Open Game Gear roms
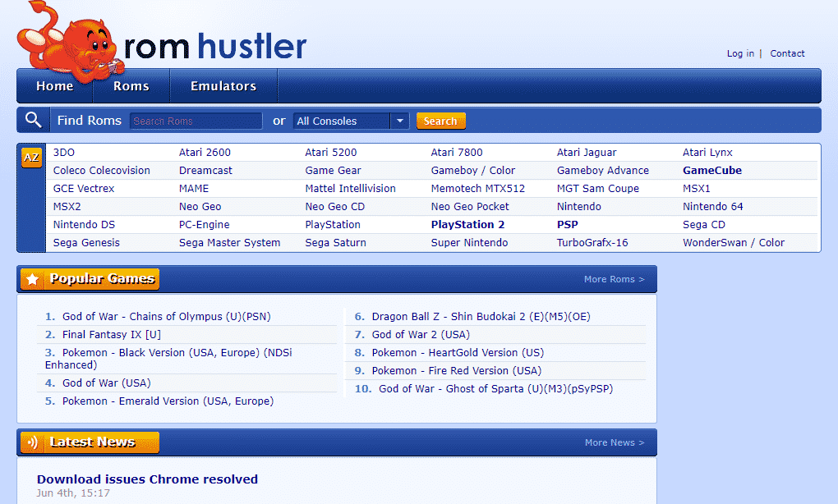This screenshot has width=838, height=504. 333,170
